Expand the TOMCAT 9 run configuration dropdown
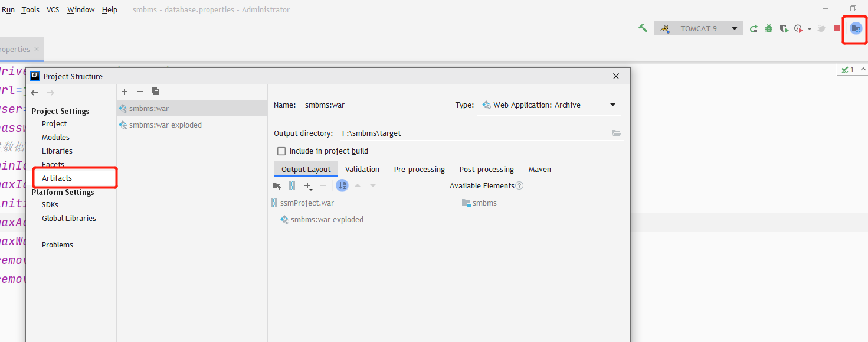 [x=735, y=28]
